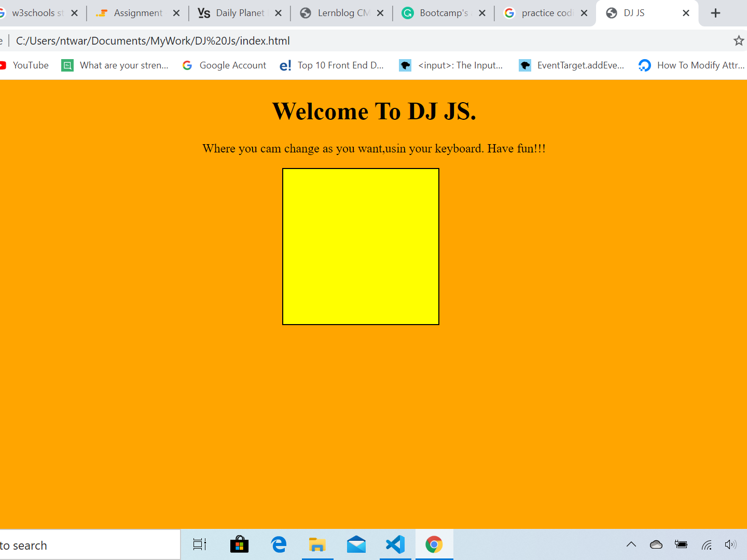
Task: Click the Windows taskbar search box
Action: (88, 545)
